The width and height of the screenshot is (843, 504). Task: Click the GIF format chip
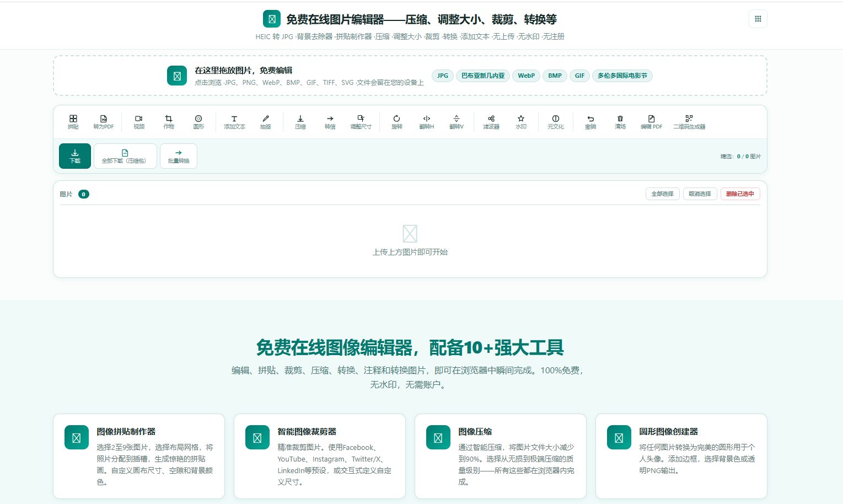click(x=580, y=76)
